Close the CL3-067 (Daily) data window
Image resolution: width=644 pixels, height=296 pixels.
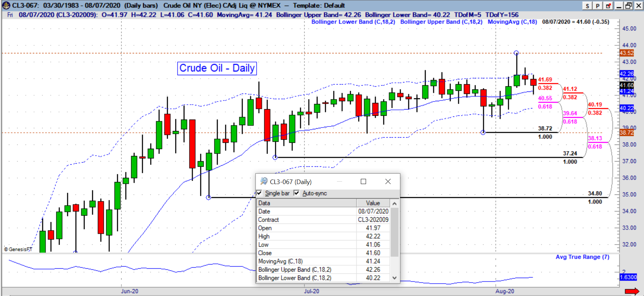tap(388, 182)
